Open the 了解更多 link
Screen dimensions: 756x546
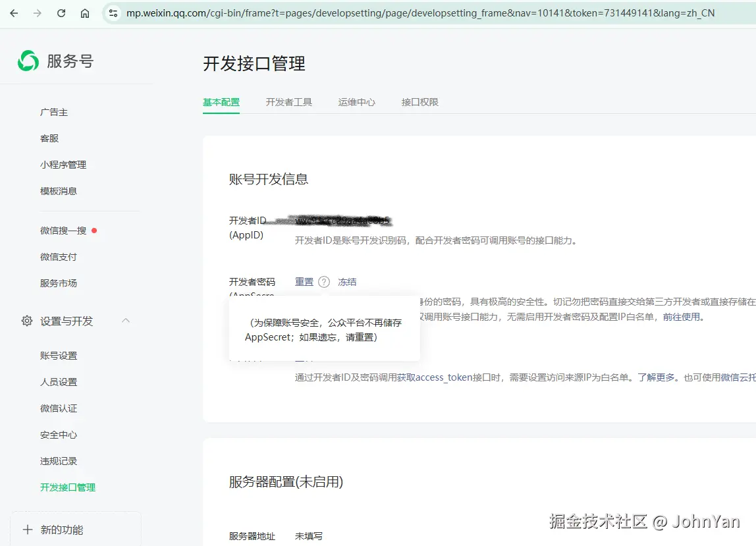[656, 377]
